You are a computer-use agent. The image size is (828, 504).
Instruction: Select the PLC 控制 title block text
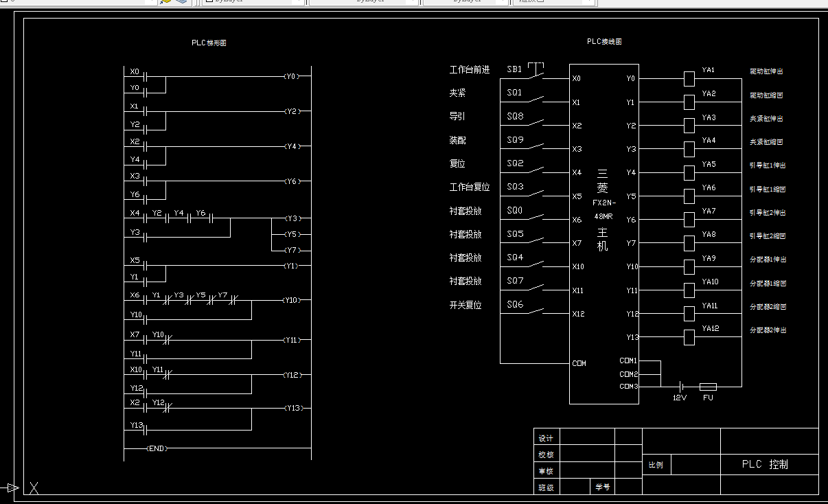[765, 464]
